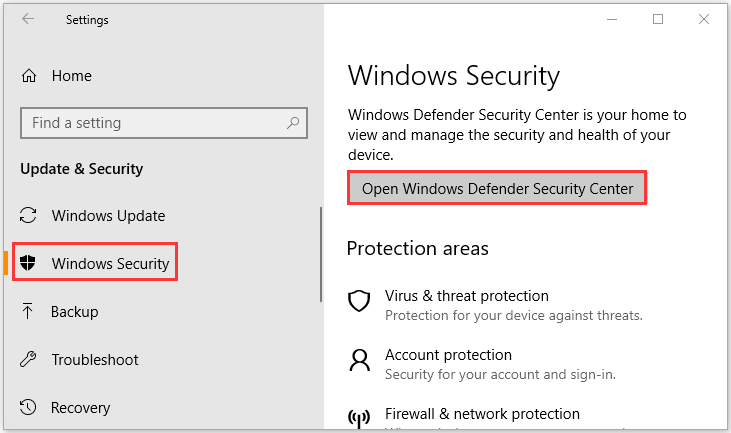Viewport: 731px width, 433px height.
Task: Click the Account protection person icon
Action: coord(359,360)
